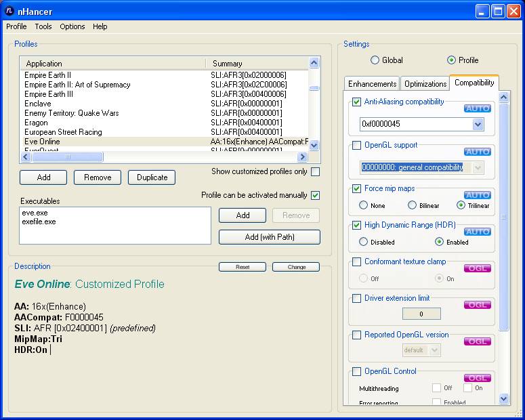Click the nHancer title bar app icon
Screen dimensions: 525x420
[x=9, y=11]
